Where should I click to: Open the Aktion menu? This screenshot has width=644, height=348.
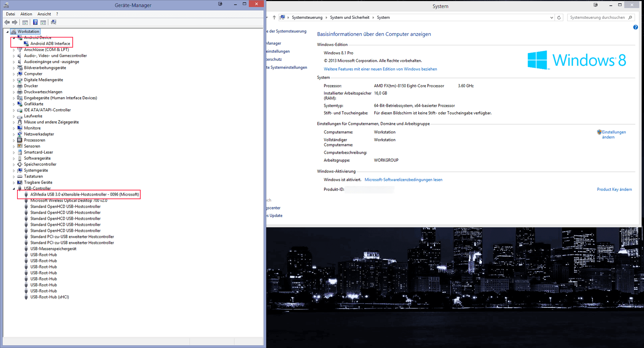(x=26, y=14)
